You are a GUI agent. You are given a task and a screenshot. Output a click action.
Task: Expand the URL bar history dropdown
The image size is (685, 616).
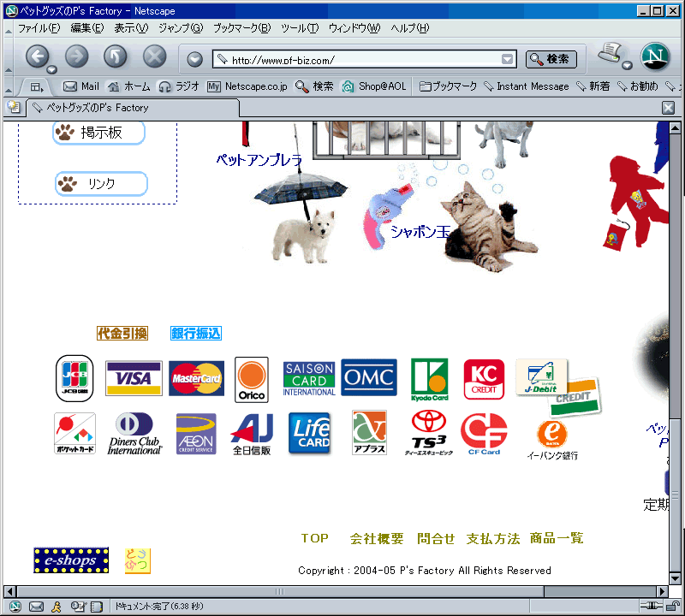(507, 59)
